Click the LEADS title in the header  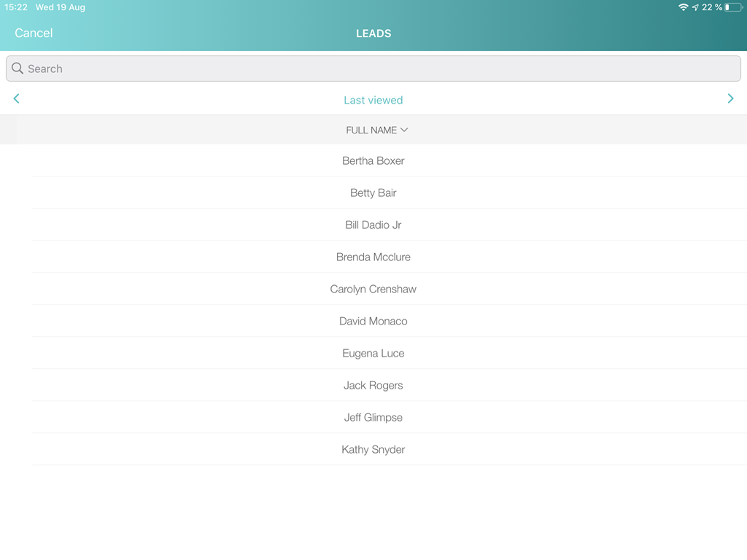(373, 33)
